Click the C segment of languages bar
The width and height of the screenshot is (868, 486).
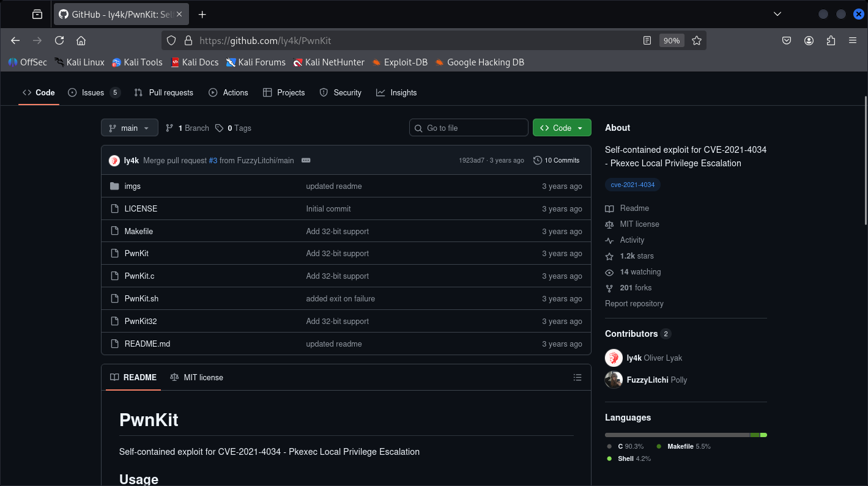(677, 435)
